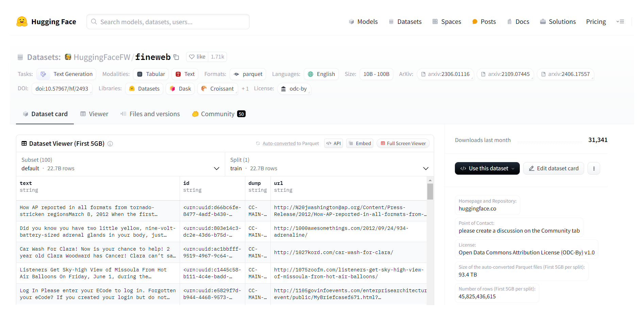Click Edit dataset card button
The width and height of the screenshot is (644, 315).
(x=554, y=169)
